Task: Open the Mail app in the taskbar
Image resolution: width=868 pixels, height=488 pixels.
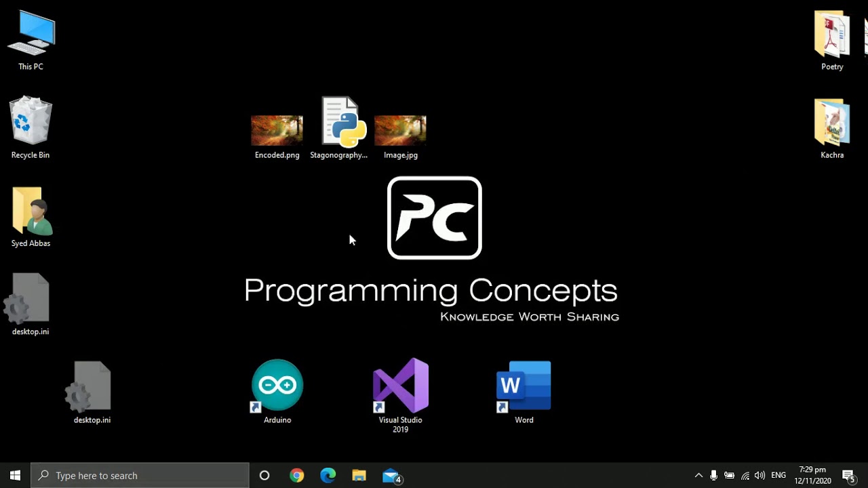Action: coord(392,475)
